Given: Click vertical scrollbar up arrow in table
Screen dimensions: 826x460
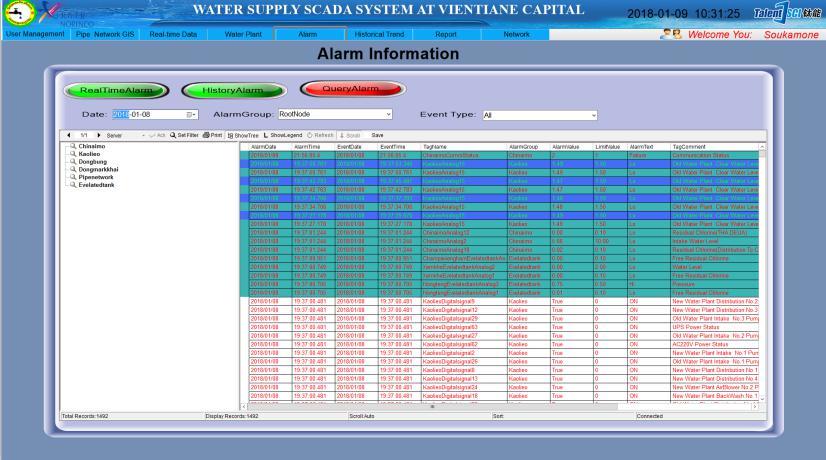Looking at the screenshot, I should 762,146.
